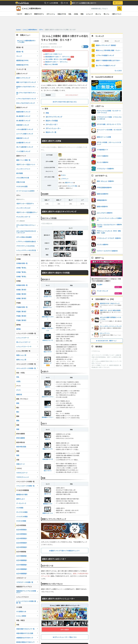Click the comment count bubble showing 2010
The width and height of the screenshot is (138, 644).
(85, 47)
